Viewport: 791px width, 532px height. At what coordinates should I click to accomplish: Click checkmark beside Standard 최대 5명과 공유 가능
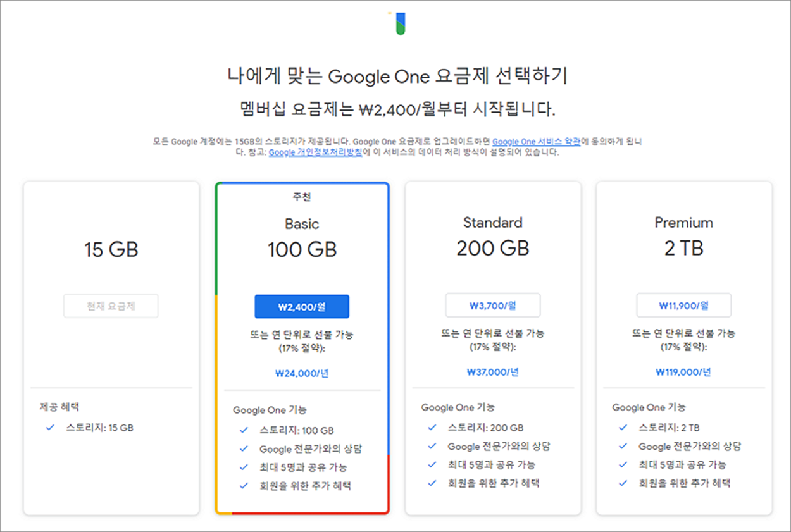(432, 464)
